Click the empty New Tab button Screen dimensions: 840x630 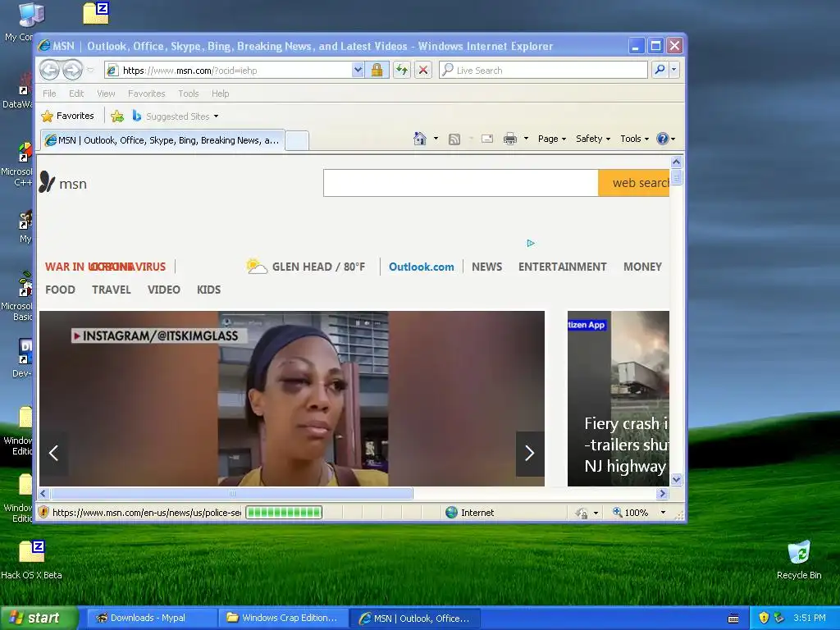point(297,141)
